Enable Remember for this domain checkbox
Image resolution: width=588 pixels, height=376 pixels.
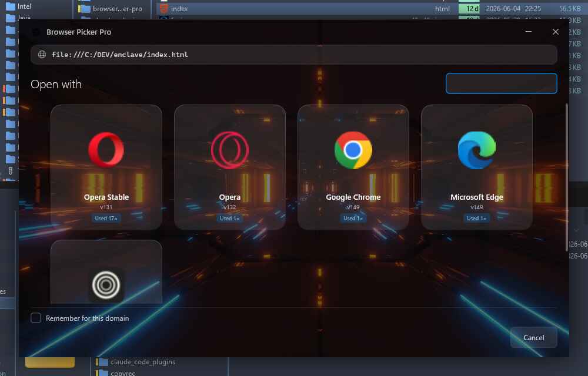tap(36, 318)
